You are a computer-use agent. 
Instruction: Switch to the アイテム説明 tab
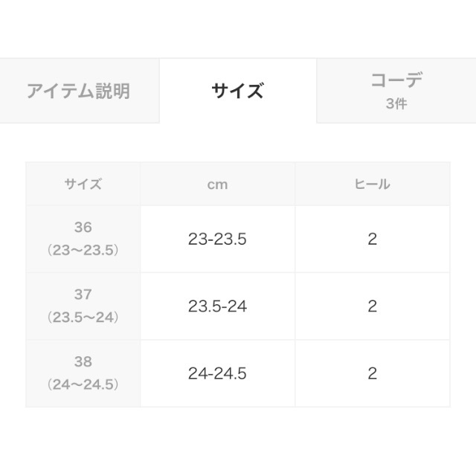80,91
